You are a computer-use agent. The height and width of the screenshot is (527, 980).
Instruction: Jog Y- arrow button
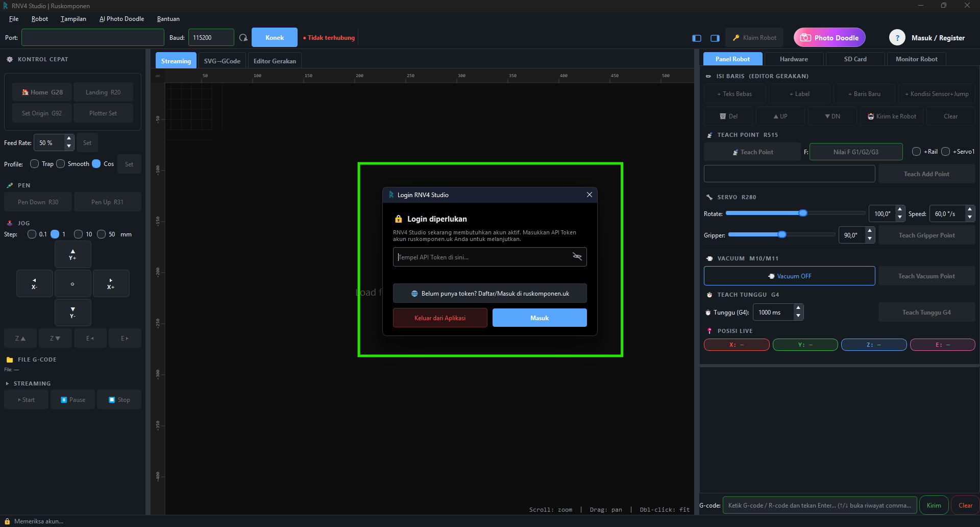72,313
